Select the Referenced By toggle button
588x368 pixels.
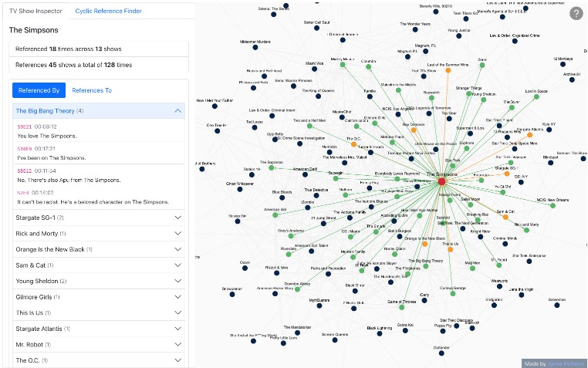39,90
